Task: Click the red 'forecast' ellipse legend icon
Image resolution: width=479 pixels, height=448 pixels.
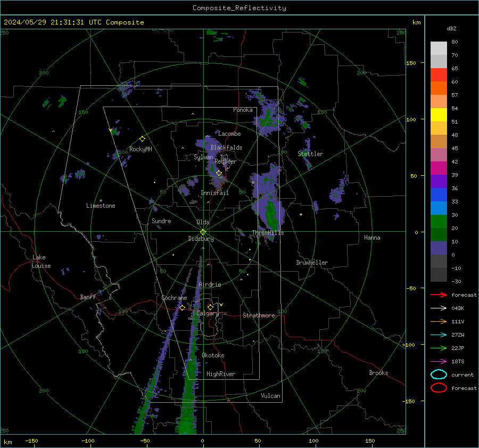Action: [x=439, y=388]
